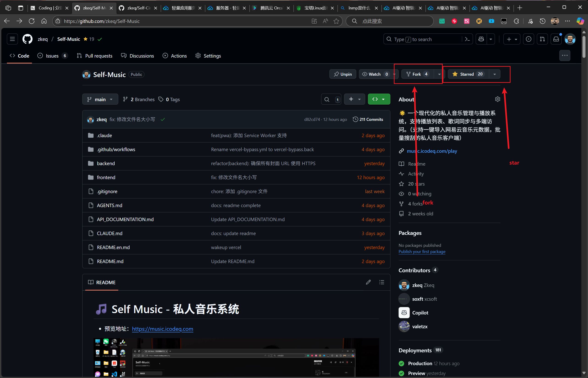Open the green Code clone dropdown

(379, 99)
